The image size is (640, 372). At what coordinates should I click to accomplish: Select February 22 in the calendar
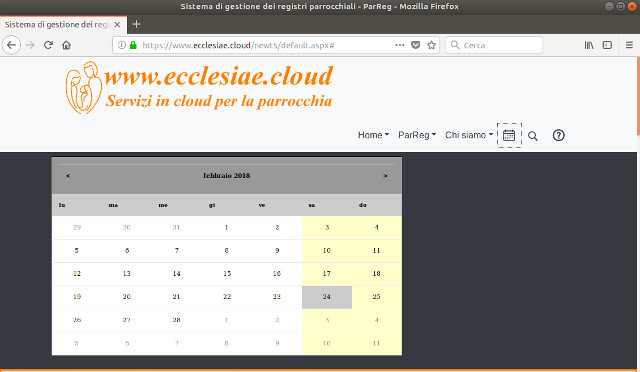(227, 297)
